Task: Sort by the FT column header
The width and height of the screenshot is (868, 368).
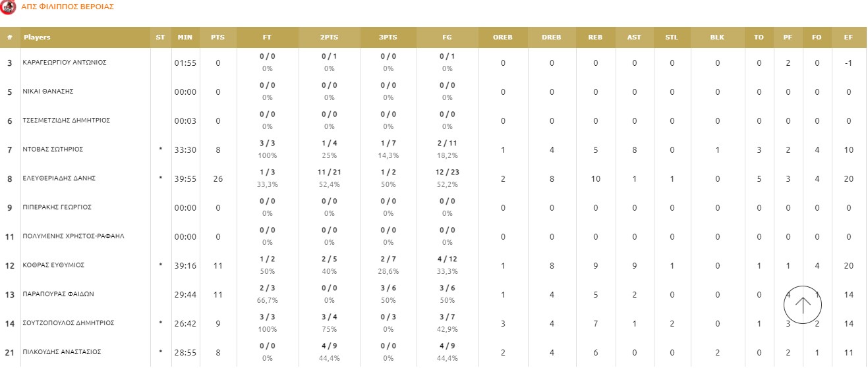Action: 267,38
